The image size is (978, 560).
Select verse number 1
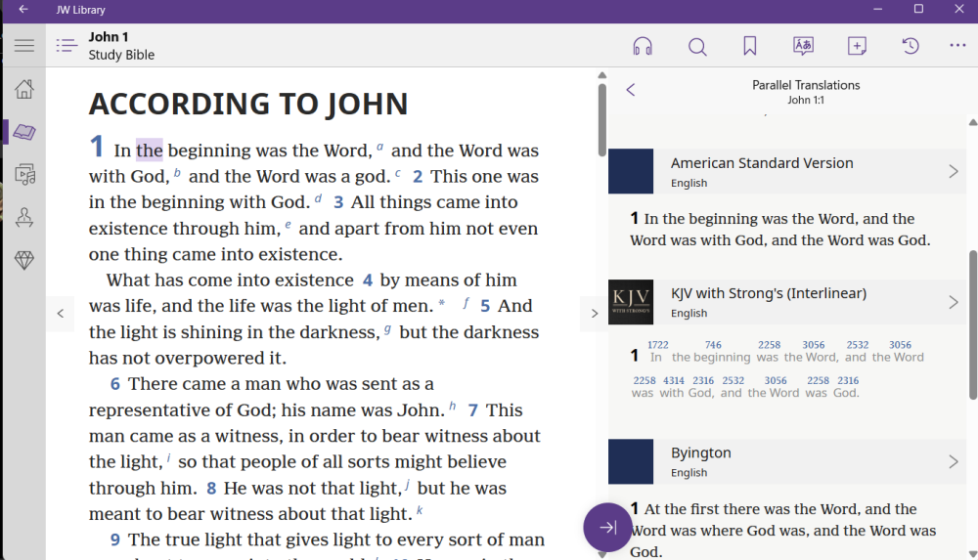96,147
